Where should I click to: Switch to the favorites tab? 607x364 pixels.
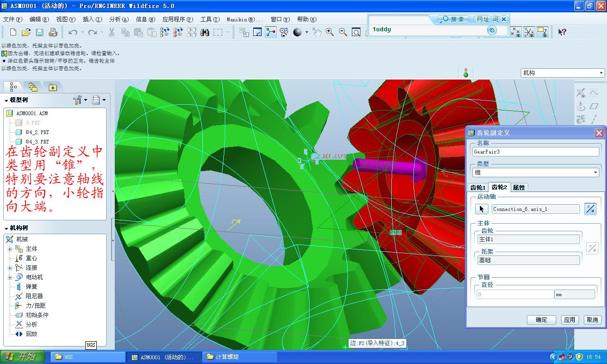53,87
